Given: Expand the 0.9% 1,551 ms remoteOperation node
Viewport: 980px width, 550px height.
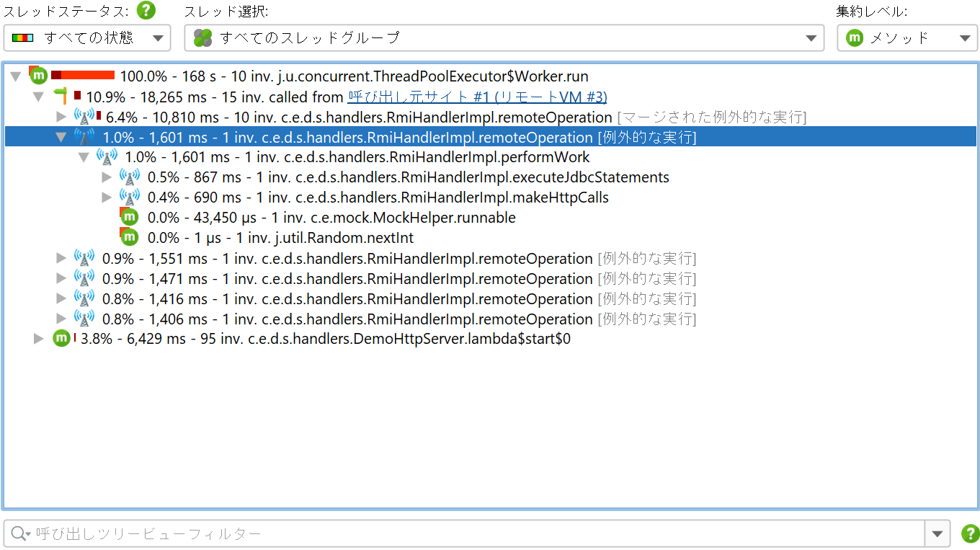Looking at the screenshot, I should pos(61,258).
